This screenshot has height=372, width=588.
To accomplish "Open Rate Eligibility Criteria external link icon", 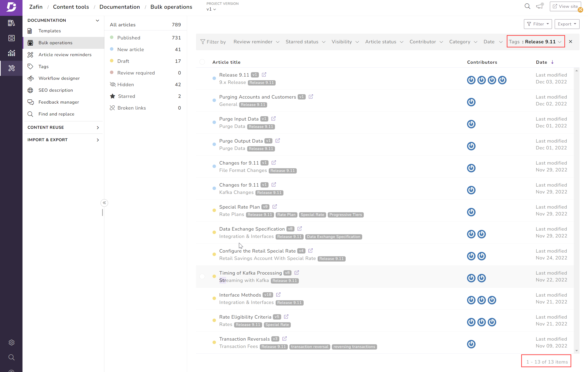I will point(286,317).
